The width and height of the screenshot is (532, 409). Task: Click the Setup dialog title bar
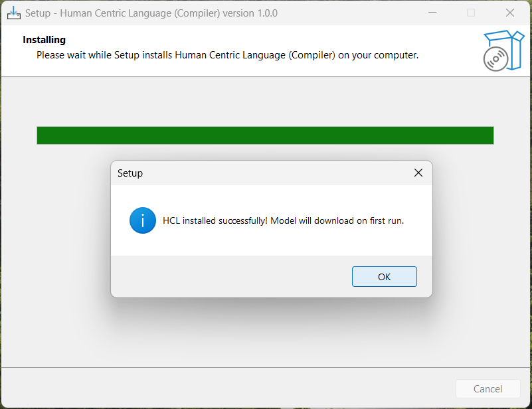(266, 173)
